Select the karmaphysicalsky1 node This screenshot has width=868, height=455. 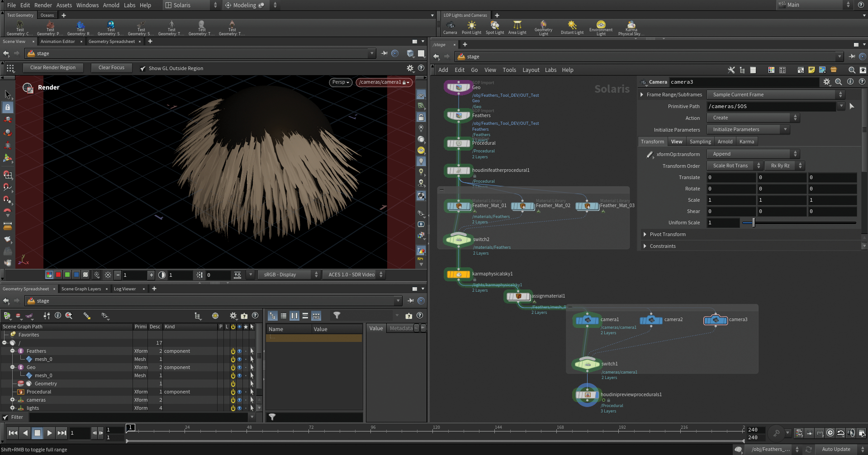458,274
